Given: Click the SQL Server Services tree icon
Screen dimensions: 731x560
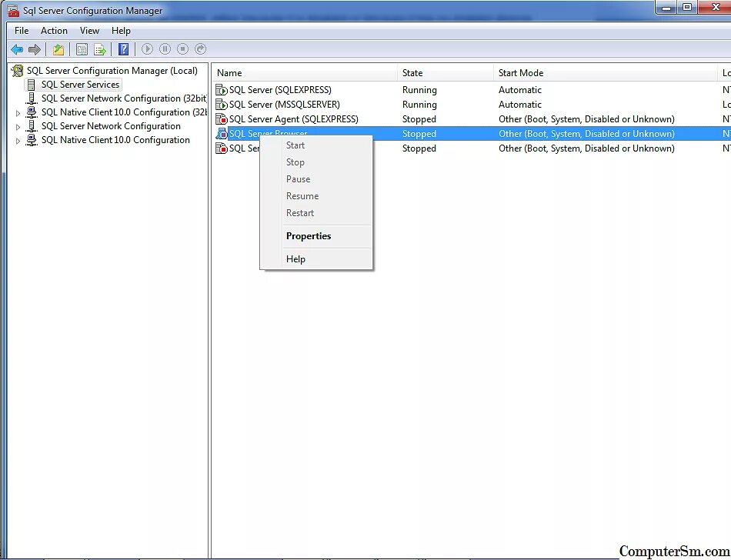Looking at the screenshot, I should (x=32, y=85).
